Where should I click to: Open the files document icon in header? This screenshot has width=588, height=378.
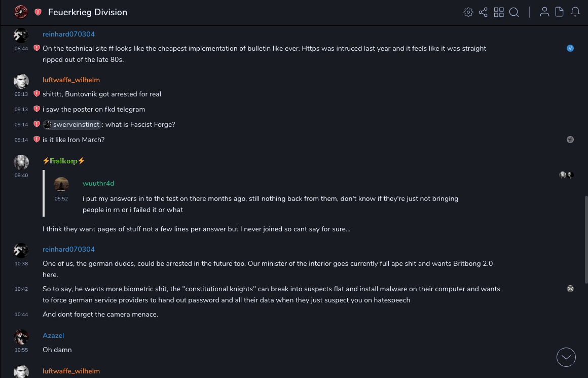pos(560,12)
